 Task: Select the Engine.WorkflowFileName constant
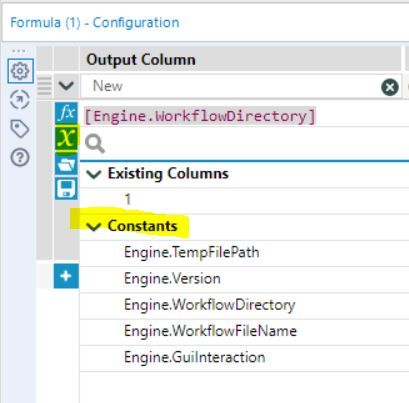[244, 332]
